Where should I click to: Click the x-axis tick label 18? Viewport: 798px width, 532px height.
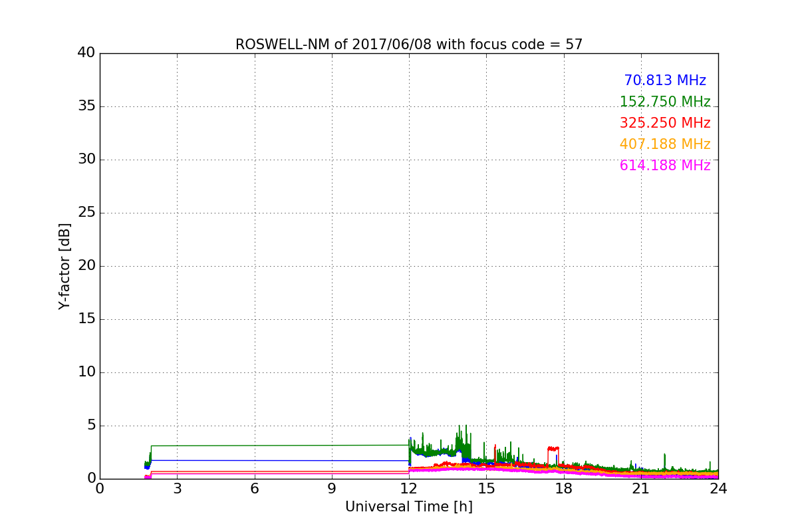(x=564, y=489)
